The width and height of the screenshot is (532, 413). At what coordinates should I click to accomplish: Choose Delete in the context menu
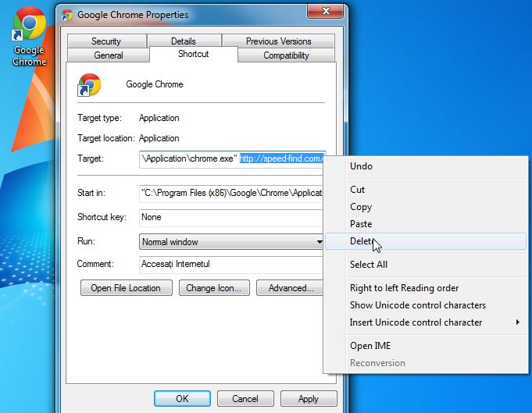[426, 241]
